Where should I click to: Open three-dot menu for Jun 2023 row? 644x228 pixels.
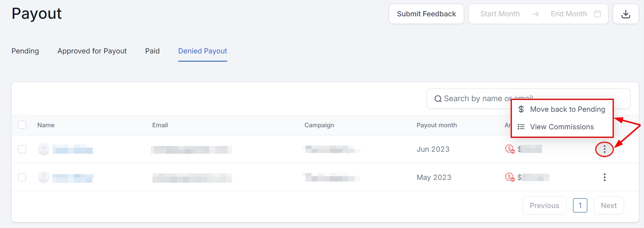click(x=604, y=150)
